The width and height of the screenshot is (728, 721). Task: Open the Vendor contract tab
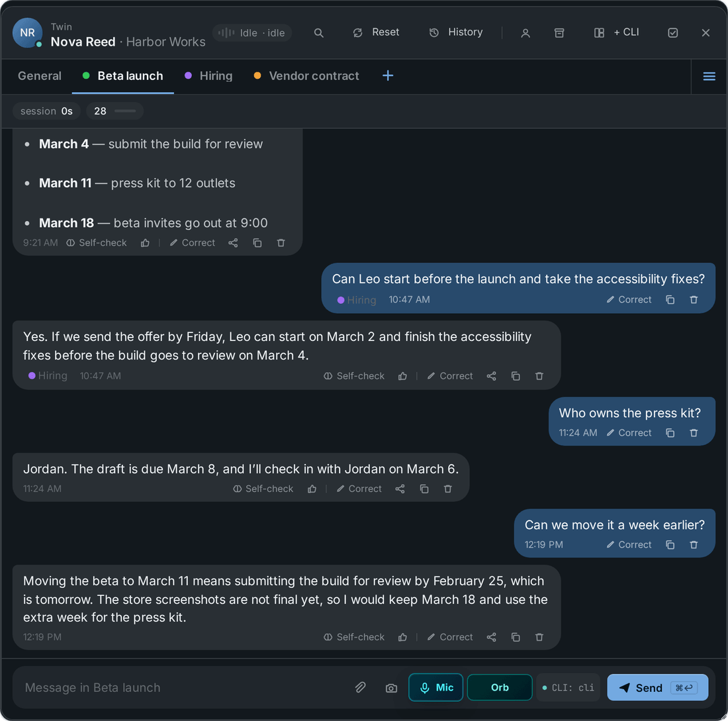click(x=306, y=76)
